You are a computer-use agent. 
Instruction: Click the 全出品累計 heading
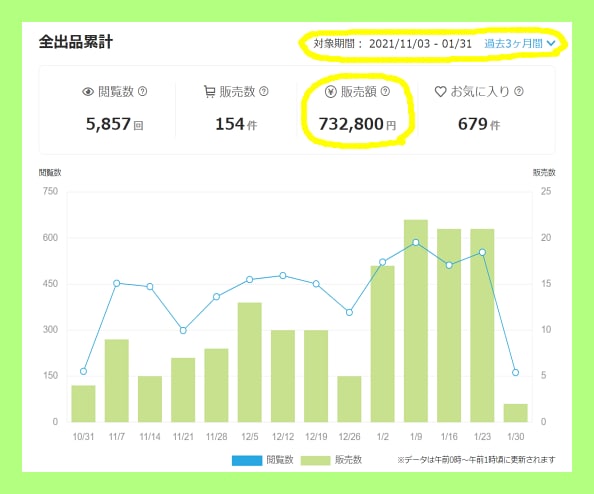76,42
